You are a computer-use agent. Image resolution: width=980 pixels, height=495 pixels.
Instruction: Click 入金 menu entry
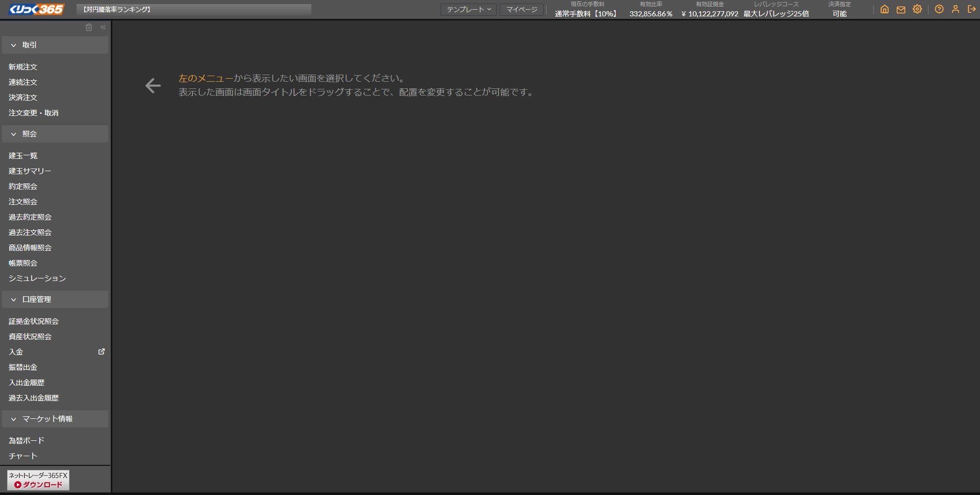click(x=16, y=352)
